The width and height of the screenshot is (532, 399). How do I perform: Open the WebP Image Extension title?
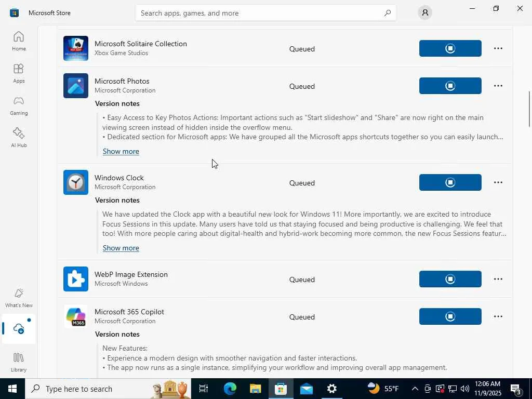pos(131,274)
